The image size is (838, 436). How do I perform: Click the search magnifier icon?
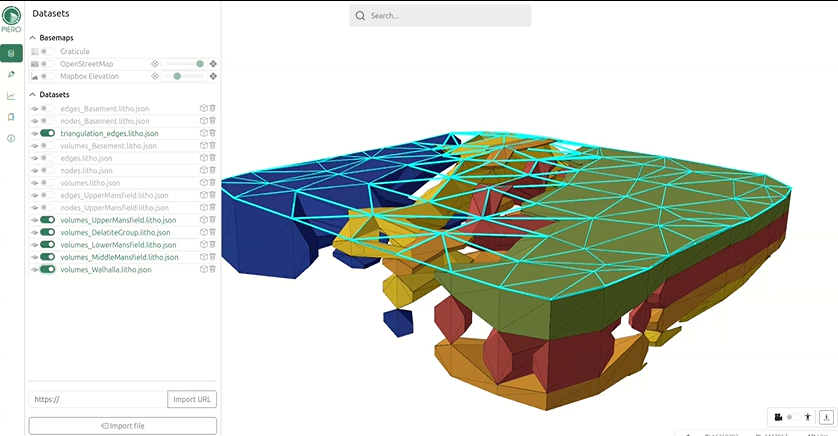click(x=360, y=16)
